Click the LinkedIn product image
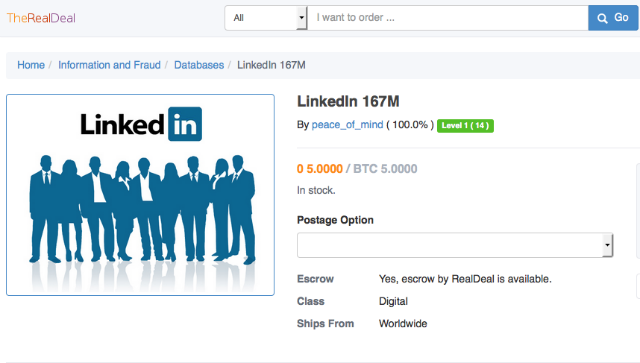This screenshot has width=640, height=363. [140, 195]
